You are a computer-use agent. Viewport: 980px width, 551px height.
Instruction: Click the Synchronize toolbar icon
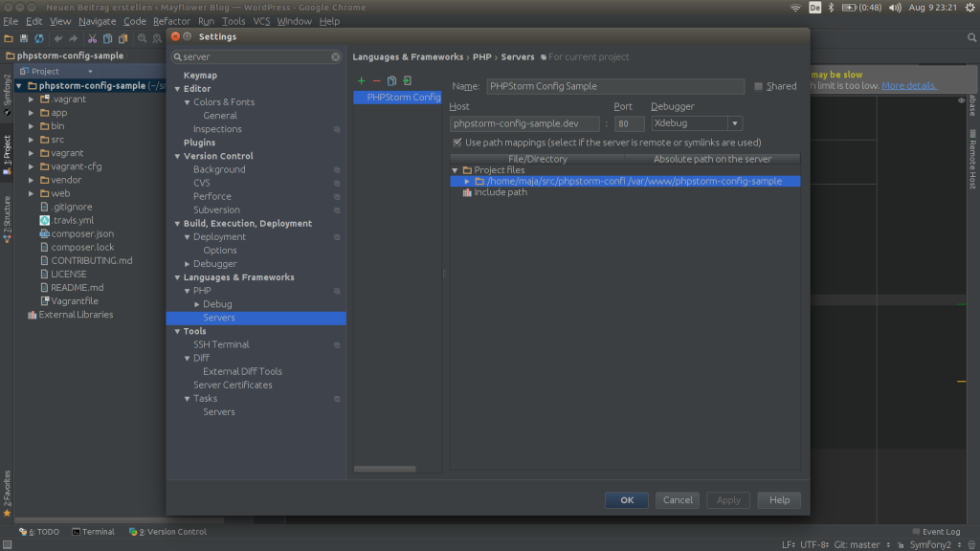click(x=38, y=38)
